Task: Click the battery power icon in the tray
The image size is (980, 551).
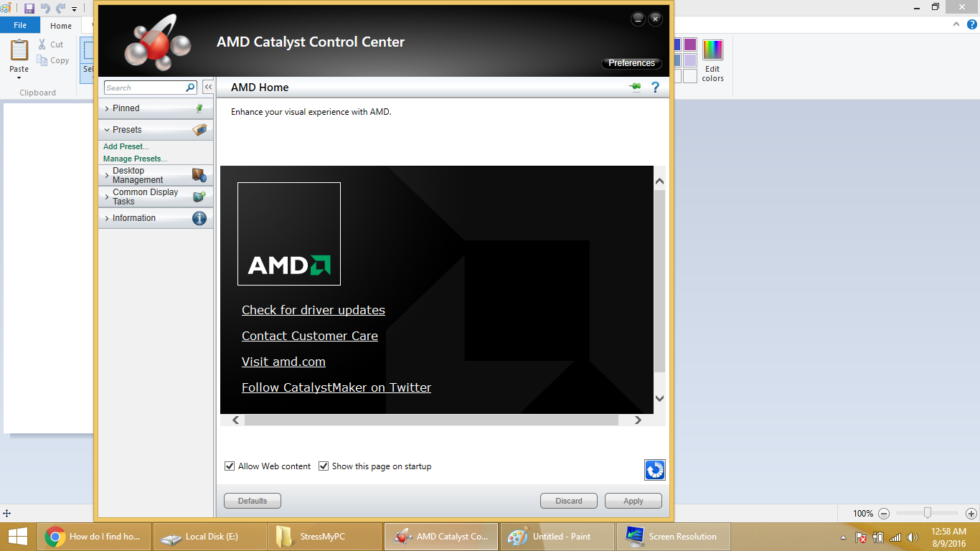Action: pyautogui.click(x=878, y=537)
